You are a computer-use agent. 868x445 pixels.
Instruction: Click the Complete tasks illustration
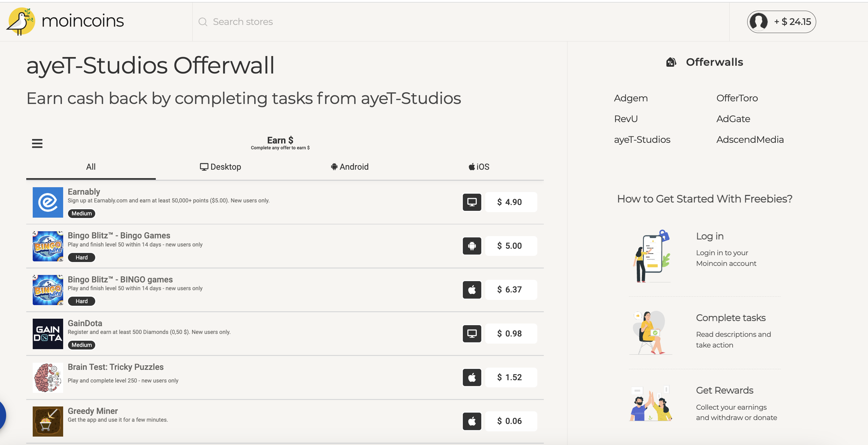pos(651,333)
